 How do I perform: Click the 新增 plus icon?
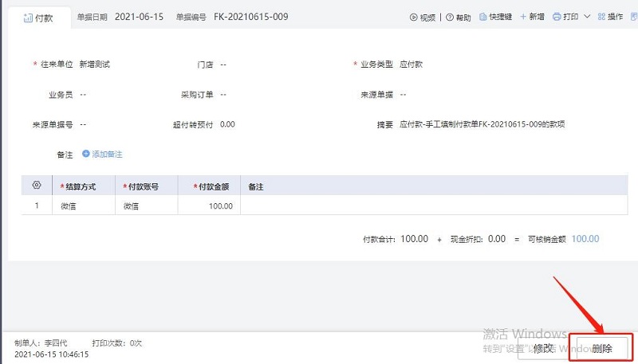pyautogui.click(x=523, y=17)
